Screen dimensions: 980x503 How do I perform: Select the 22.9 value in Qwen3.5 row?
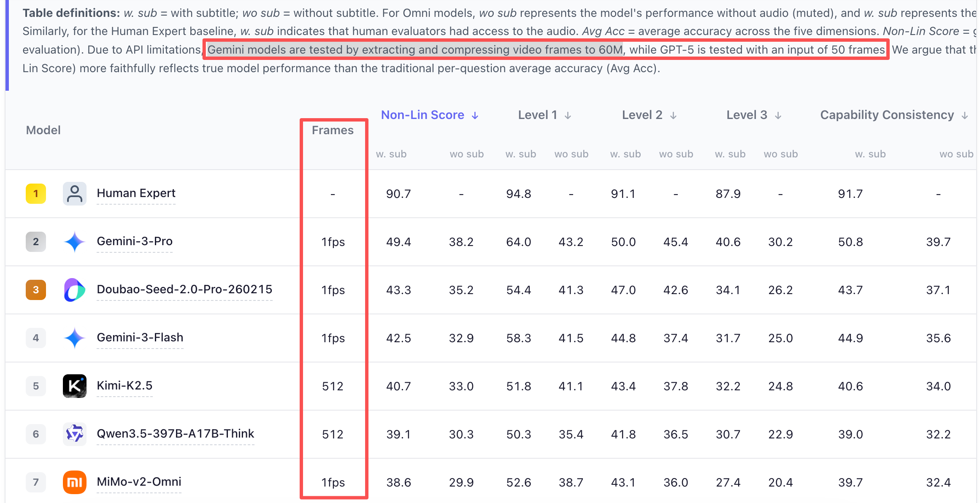click(780, 435)
